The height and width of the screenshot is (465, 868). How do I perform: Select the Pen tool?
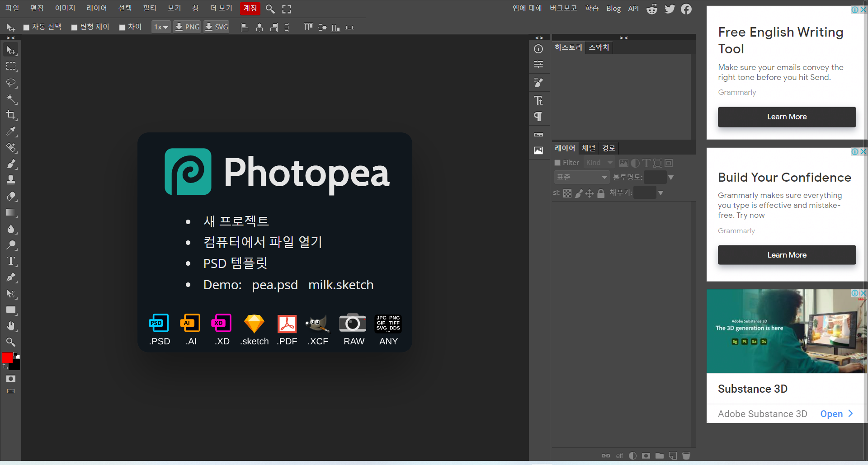click(x=11, y=277)
